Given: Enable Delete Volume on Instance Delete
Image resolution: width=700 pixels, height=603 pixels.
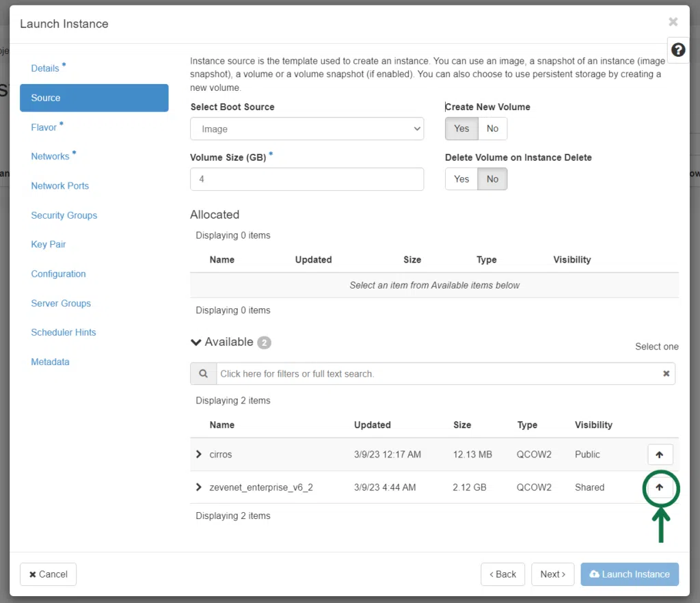Looking at the screenshot, I should 461,178.
